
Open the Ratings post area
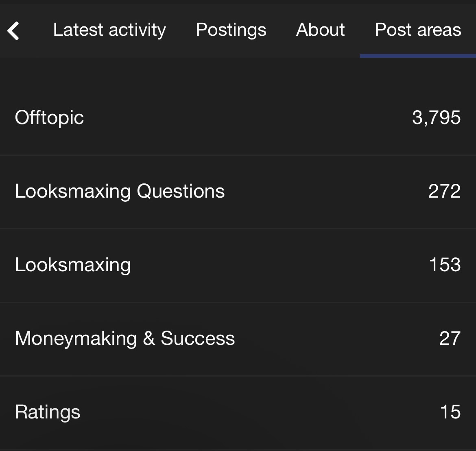(x=48, y=412)
